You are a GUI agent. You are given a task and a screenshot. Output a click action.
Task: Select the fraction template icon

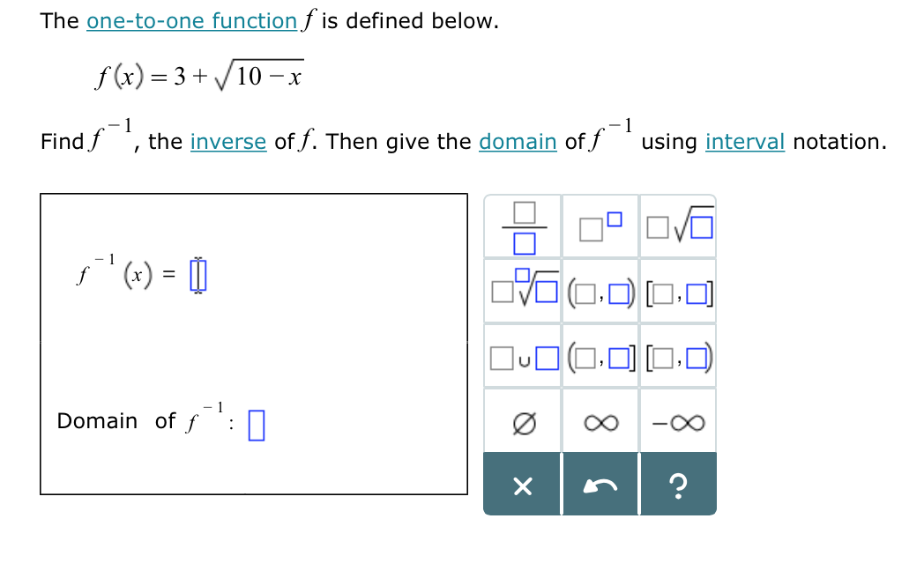click(x=522, y=226)
